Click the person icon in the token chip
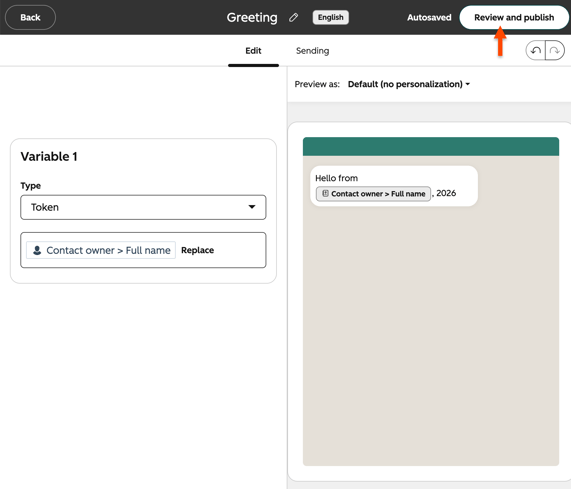 [x=37, y=250]
